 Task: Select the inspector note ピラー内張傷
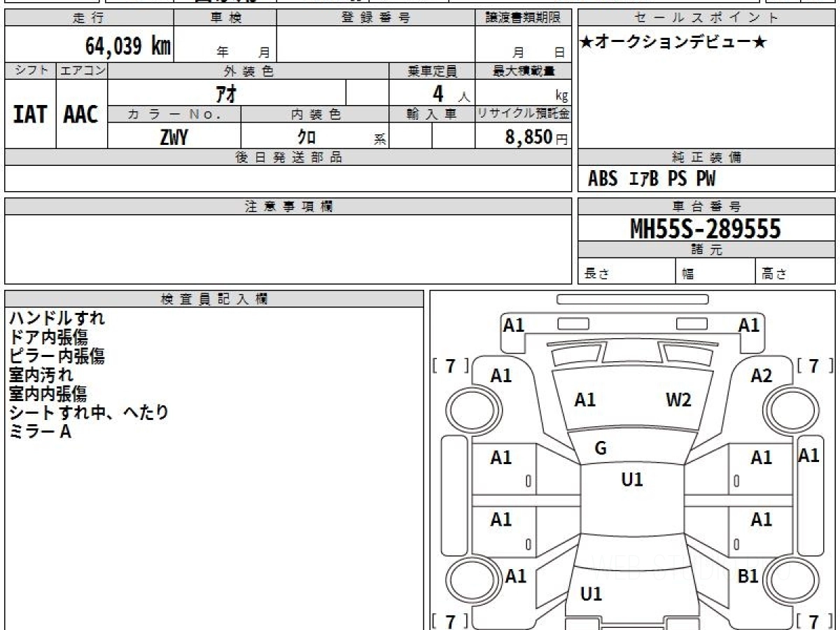pyautogui.click(x=57, y=356)
